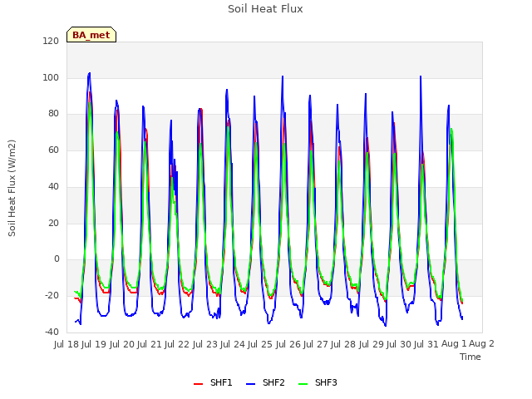Click the SHF2 peak above 100 on Jul 18
This screenshot has height=399, width=532.
tap(89, 74)
